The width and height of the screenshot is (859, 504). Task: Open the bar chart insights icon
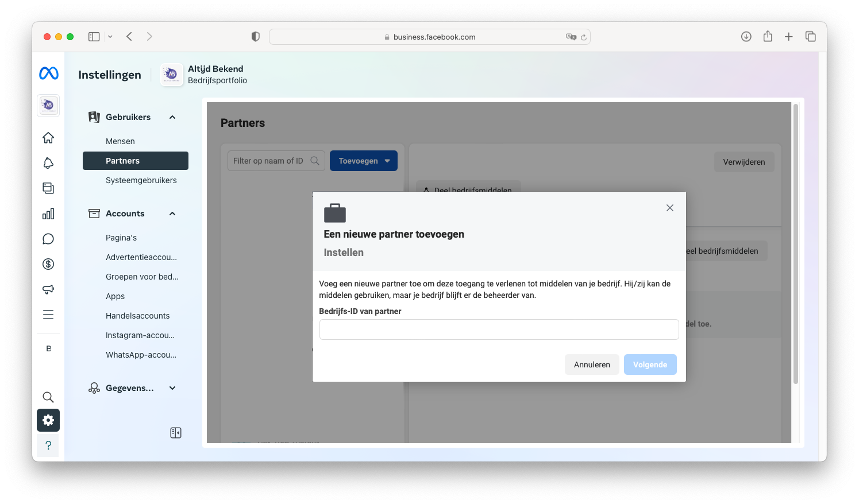pos(48,214)
